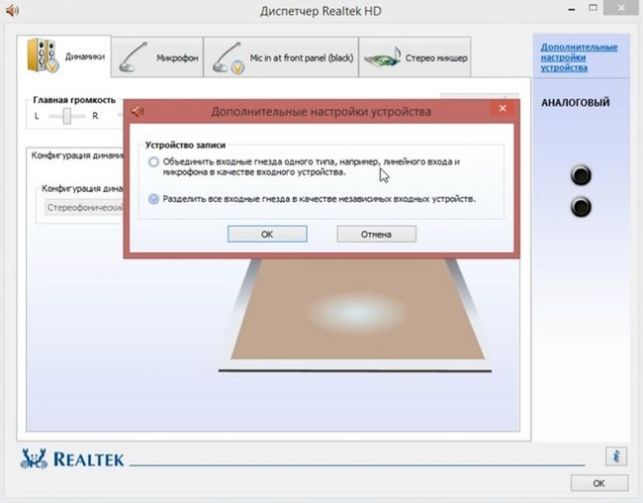Close the advanced device settings dialog
Screen dimensions: 643x503
click(x=502, y=109)
